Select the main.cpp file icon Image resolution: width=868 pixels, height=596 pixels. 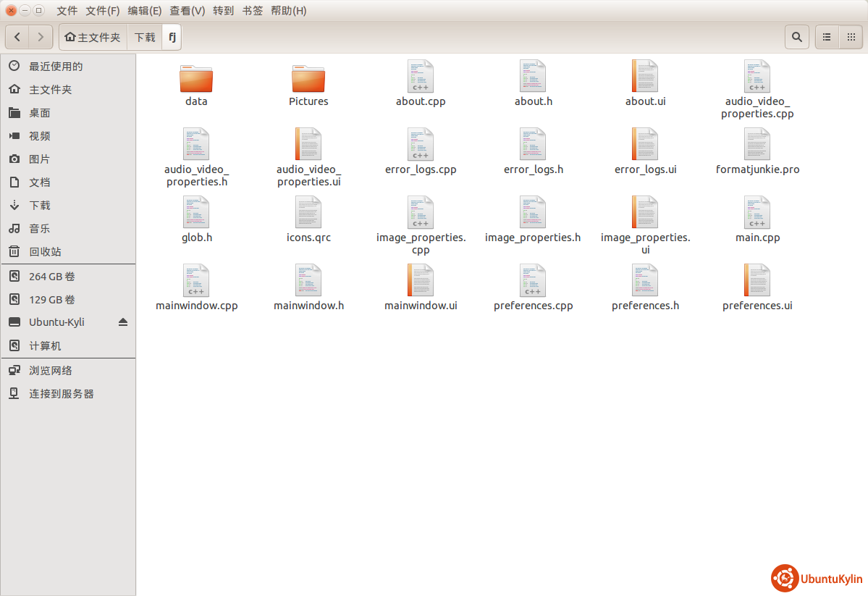(x=757, y=213)
